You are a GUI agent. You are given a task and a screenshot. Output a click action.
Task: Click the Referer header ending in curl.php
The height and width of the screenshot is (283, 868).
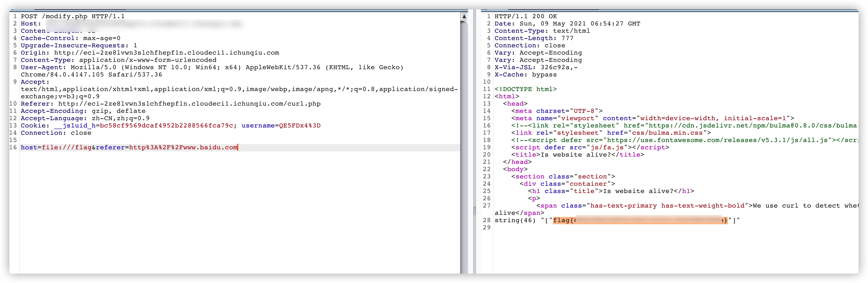coord(170,104)
